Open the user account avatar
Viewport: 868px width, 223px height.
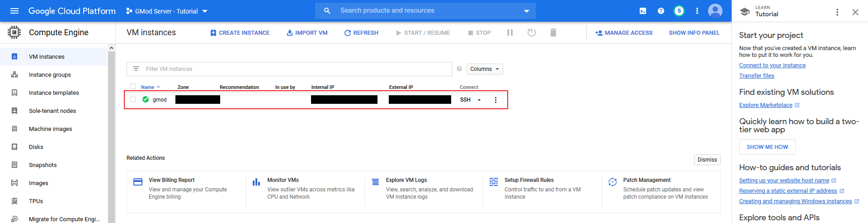point(715,11)
